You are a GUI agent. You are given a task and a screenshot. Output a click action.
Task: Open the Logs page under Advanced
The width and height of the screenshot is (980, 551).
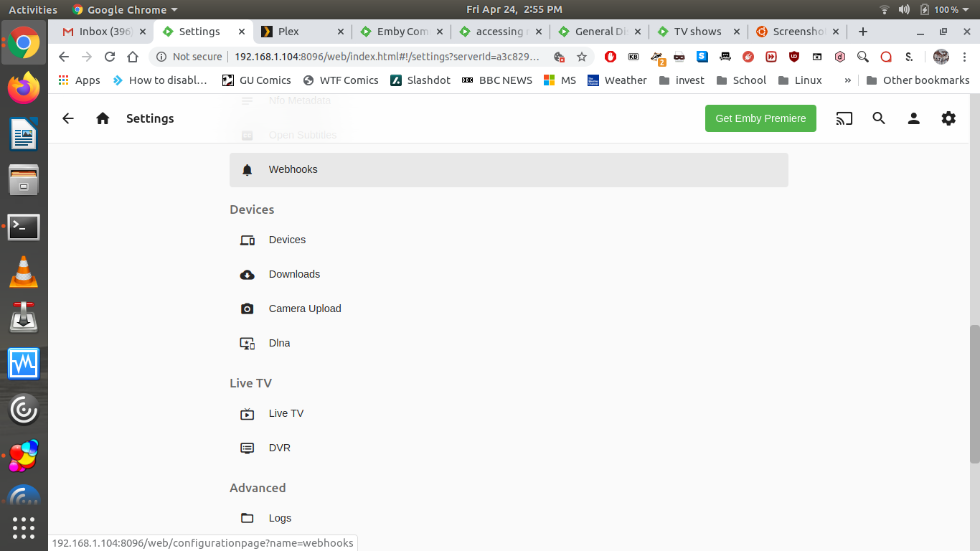tap(280, 518)
